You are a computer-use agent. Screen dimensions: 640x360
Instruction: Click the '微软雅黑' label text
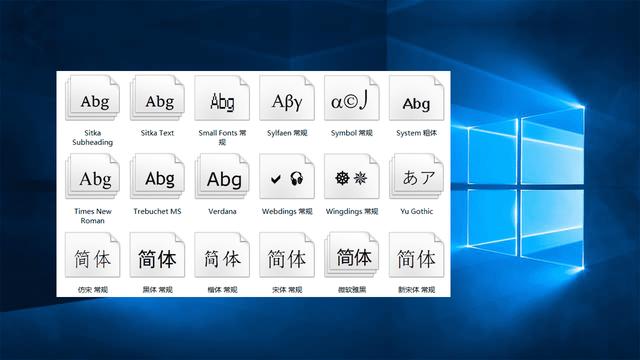point(352,290)
